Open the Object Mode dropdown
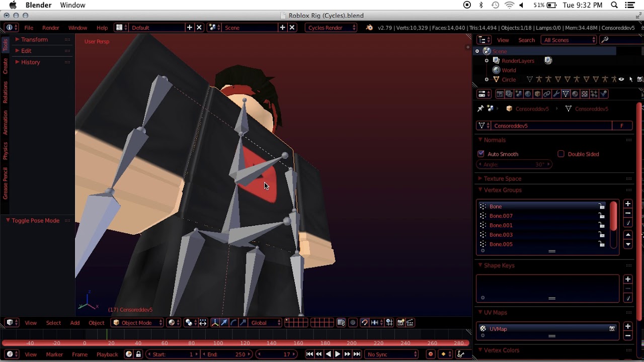Image resolution: width=644 pixels, height=362 pixels. 137,323
